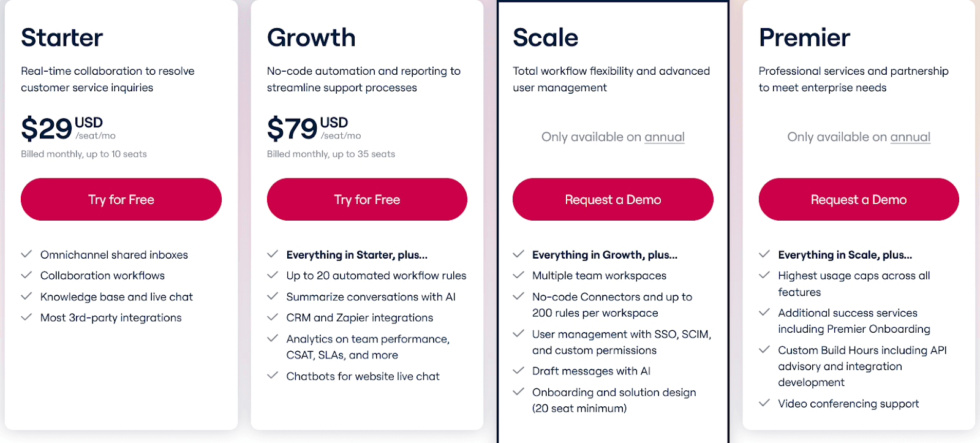Click checkmark beside Video conferencing support
This screenshot has height=443, width=980.
pyautogui.click(x=764, y=403)
